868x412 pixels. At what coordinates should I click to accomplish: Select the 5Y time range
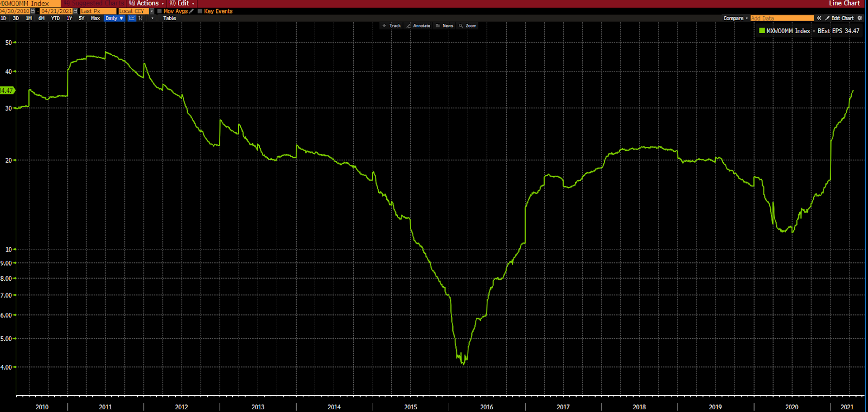tap(81, 18)
